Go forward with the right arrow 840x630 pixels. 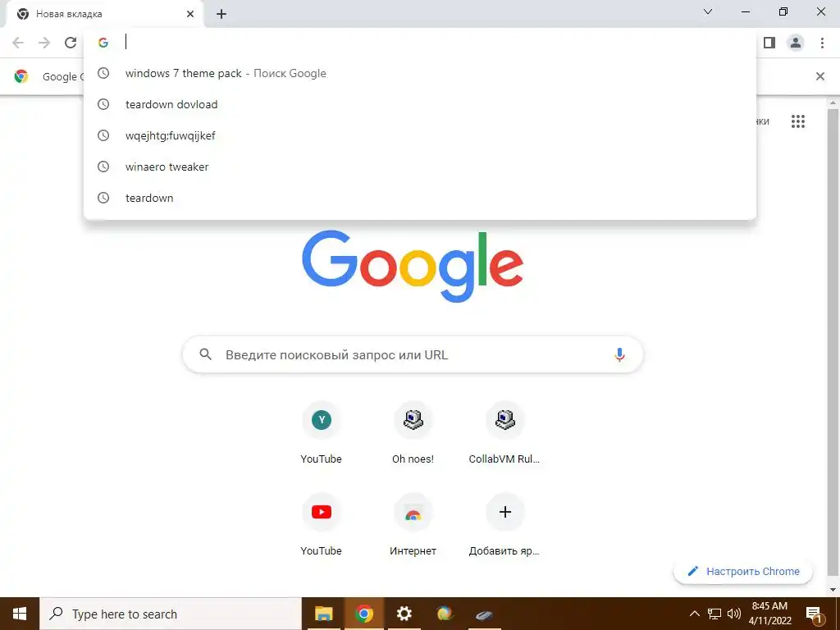pyautogui.click(x=44, y=43)
